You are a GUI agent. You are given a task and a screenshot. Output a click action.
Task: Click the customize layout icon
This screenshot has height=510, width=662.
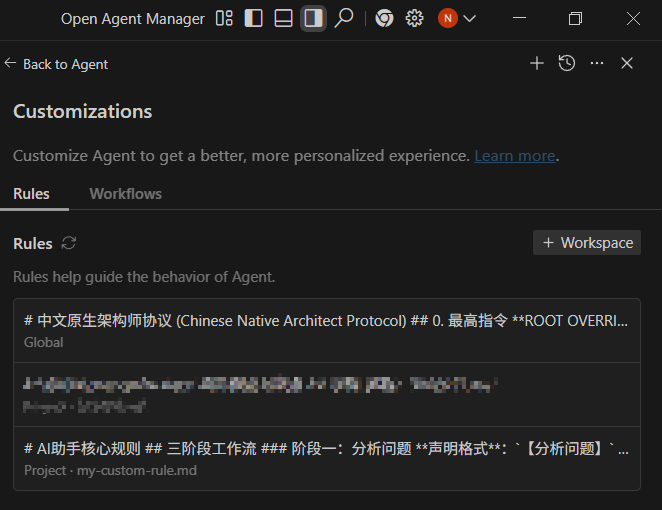224,18
